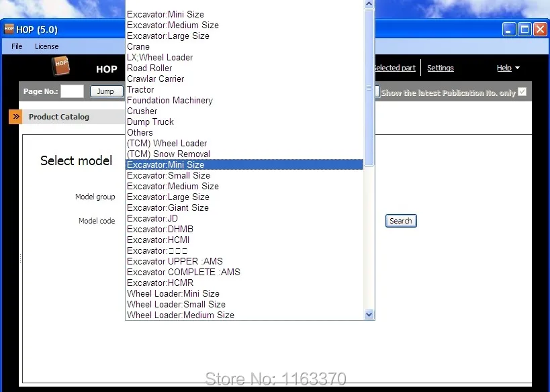The width and height of the screenshot is (550, 392).
Task: Select Excavator COMPLETE :AMS entry
Action: click(x=244, y=273)
